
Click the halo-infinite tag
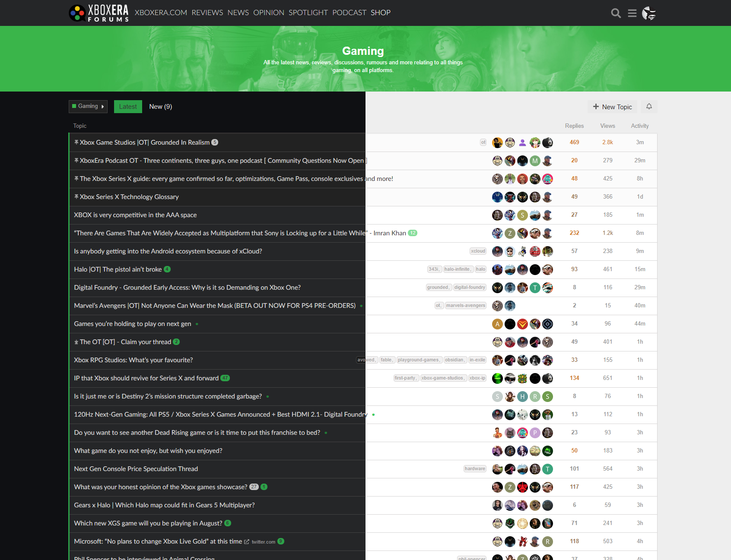point(458,269)
